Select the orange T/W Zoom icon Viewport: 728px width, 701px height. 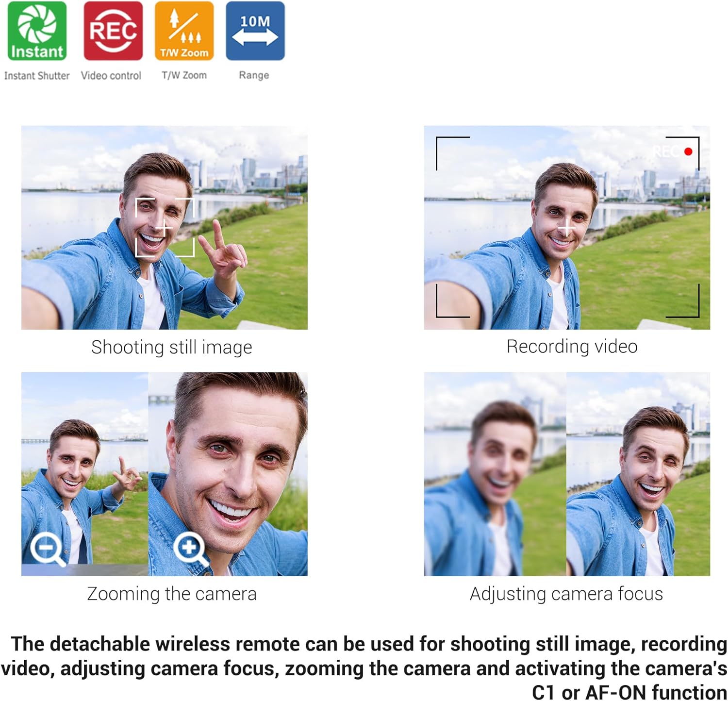(184, 31)
